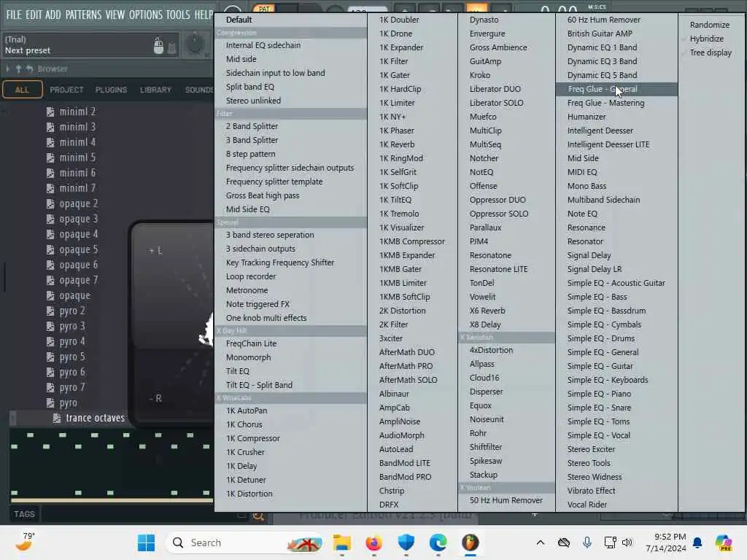Click the waveform preview scrub bar
This screenshot has width=747, height=560.
[112, 500]
